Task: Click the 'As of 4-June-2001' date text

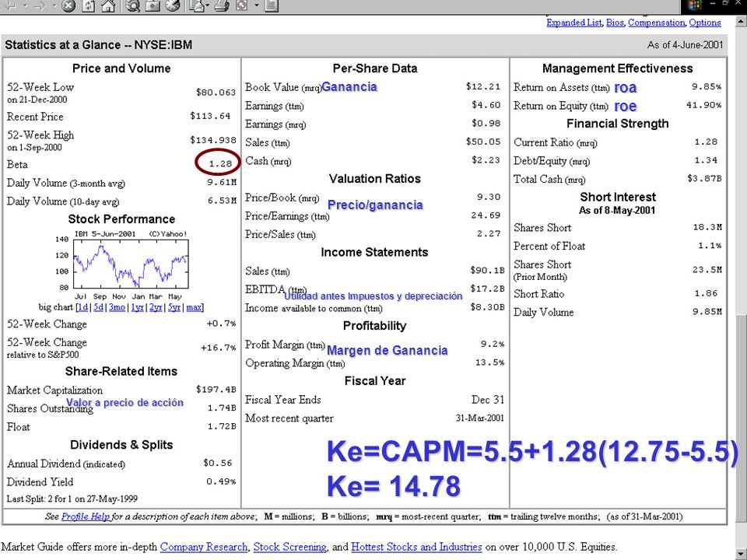Action: [x=685, y=45]
